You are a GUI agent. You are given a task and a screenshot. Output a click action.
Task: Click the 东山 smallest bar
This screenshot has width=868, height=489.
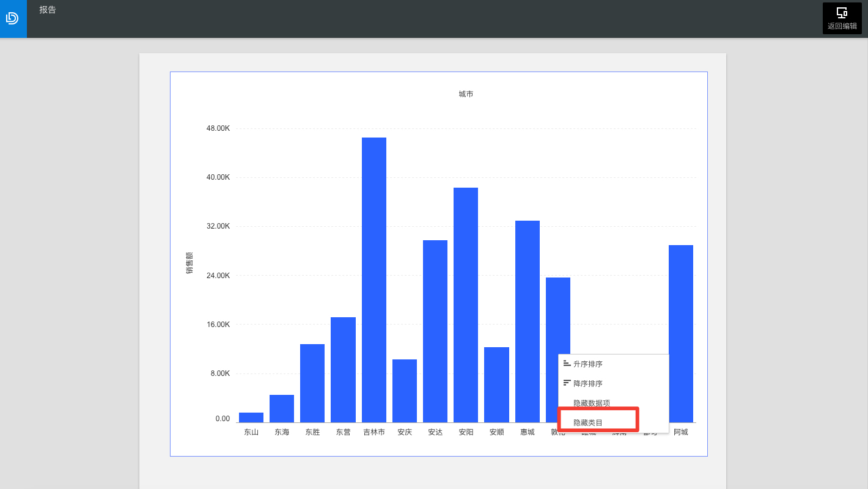[x=251, y=417]
